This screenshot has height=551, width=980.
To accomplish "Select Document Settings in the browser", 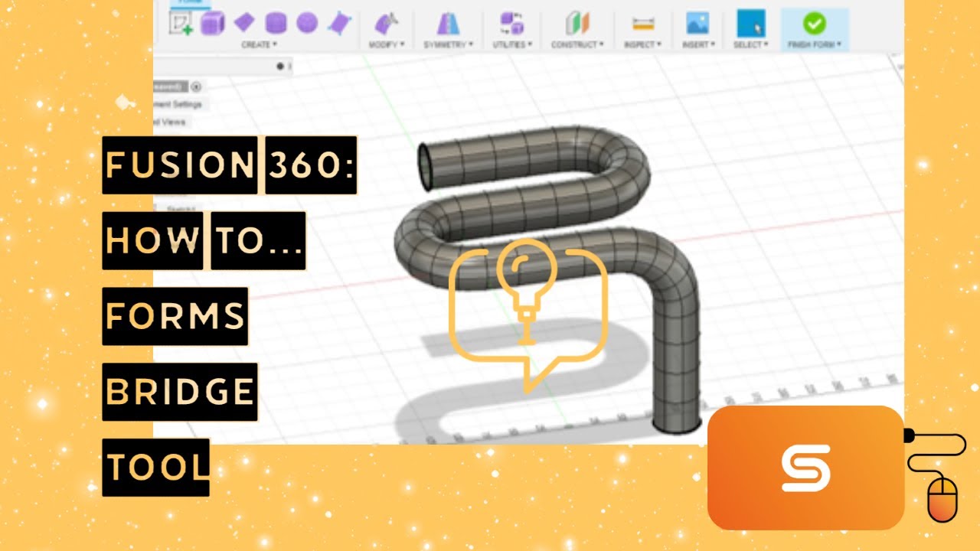I will point(178,104).
